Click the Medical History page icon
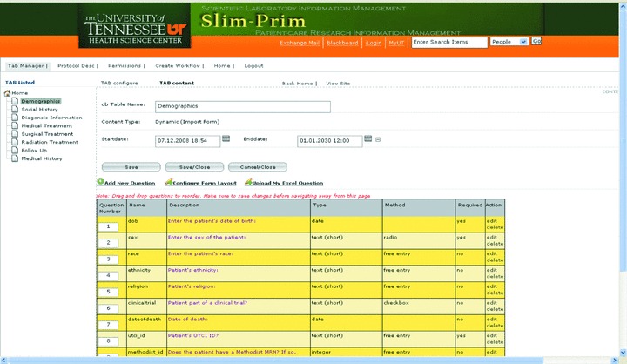The height and width of the screenshot is (364, 627). point(16,158)
